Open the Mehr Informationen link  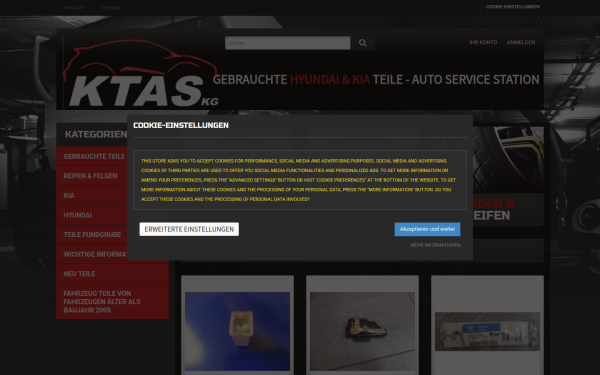point(435,245)
